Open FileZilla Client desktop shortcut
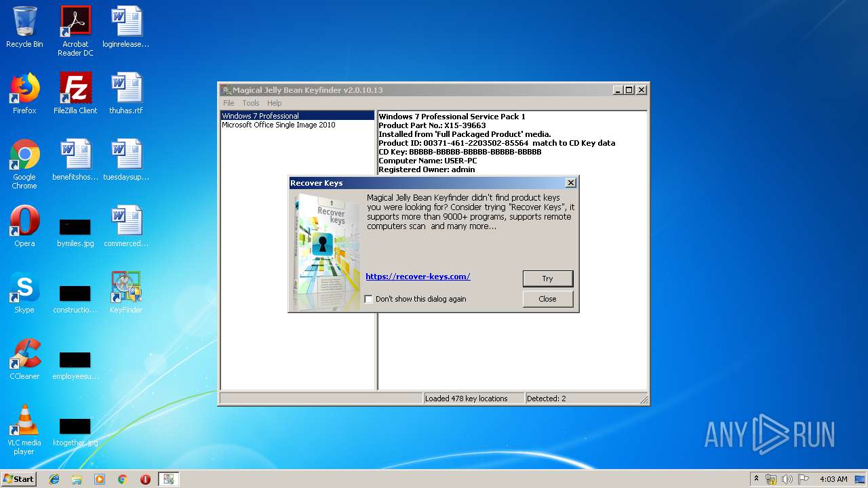 coord(75,94)
